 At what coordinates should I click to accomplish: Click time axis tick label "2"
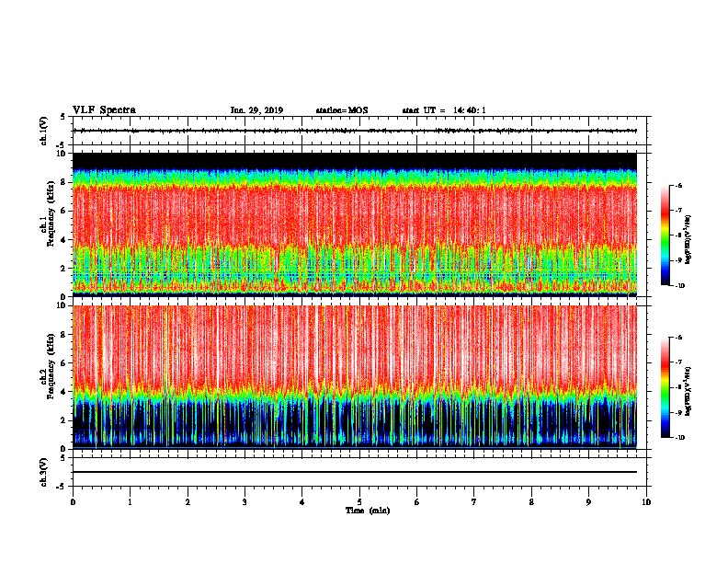tap(188, 502)
